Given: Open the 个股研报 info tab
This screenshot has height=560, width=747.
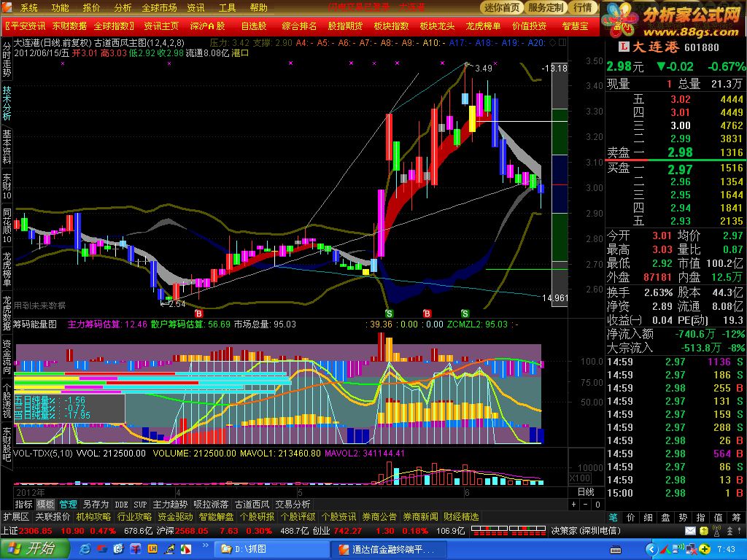Looking at the screenshot, I should tap(258, 517).
